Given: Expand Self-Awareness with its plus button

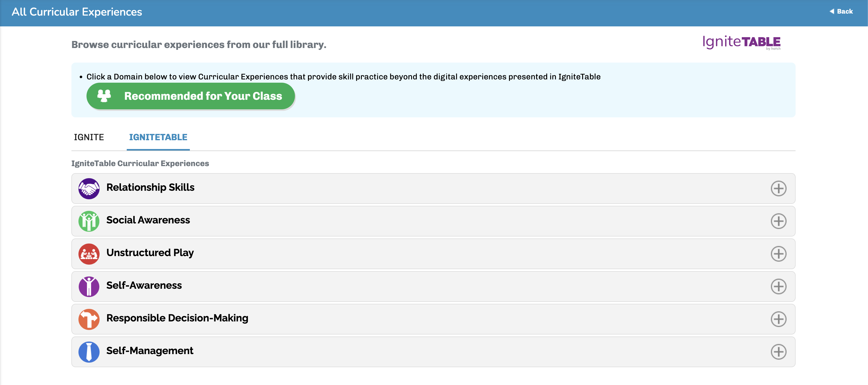Looking at the screenshot, I should [x=778, y=286].
